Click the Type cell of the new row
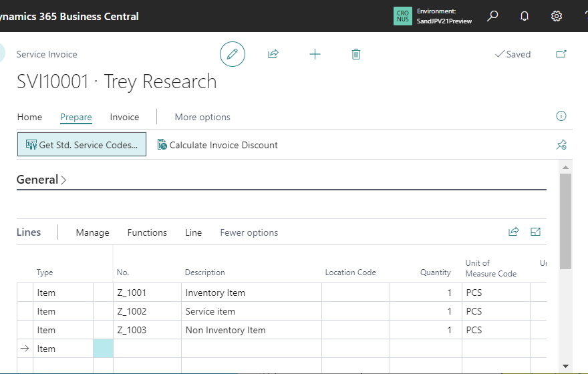Screen dimensions: 588x374 63,349
